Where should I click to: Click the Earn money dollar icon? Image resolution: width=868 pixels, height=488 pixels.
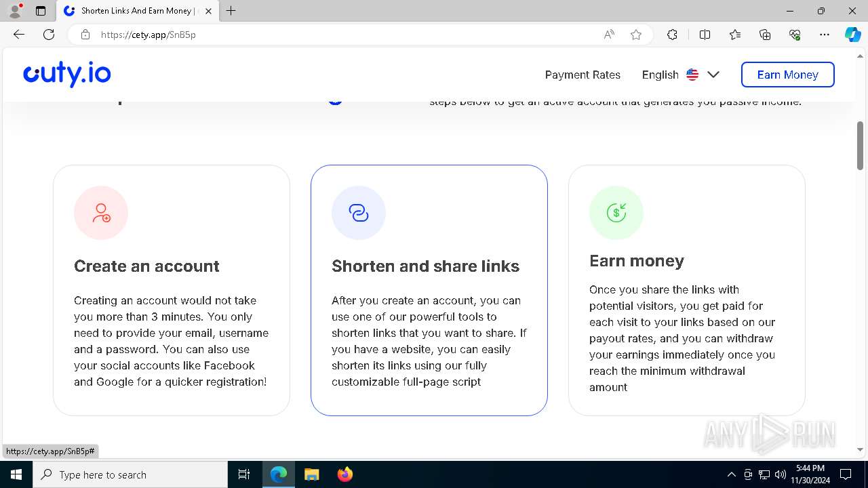pos(616,213)
